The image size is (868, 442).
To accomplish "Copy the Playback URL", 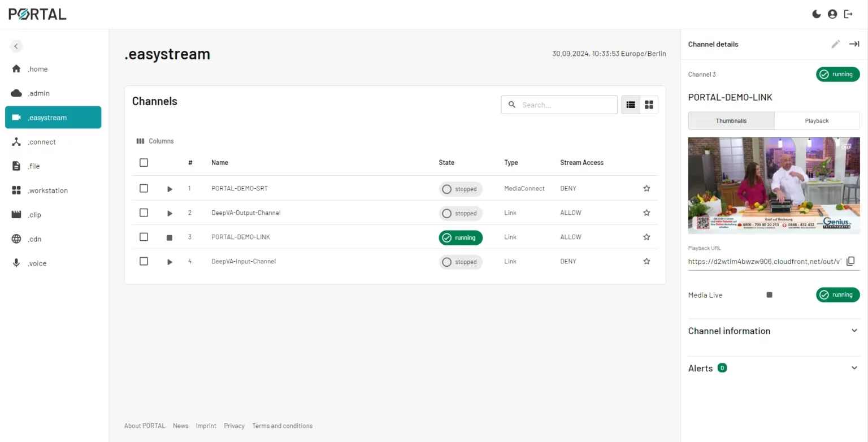I will point(850,261).
